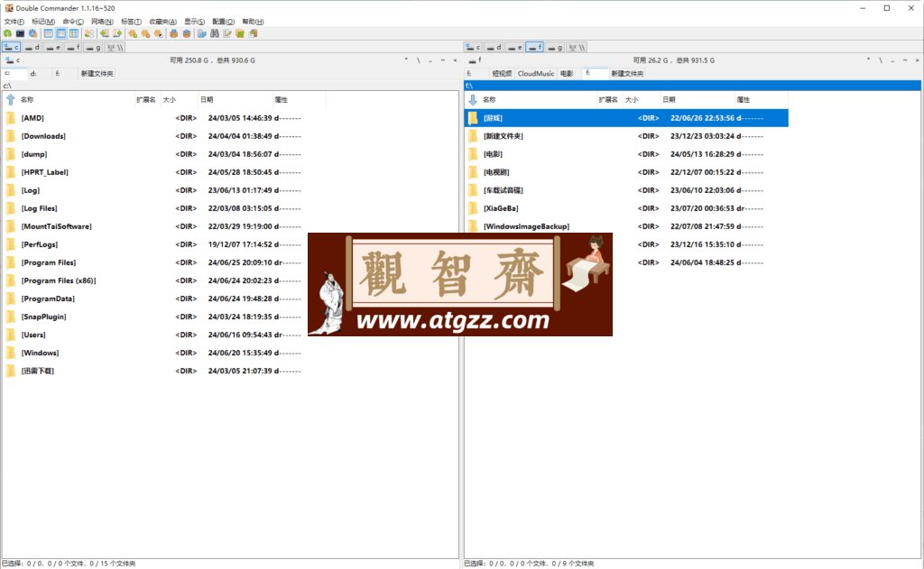The width and height of the screenshot is (924, 569).
Task: Click the invert selection asterisk icon
Action: 158,33
